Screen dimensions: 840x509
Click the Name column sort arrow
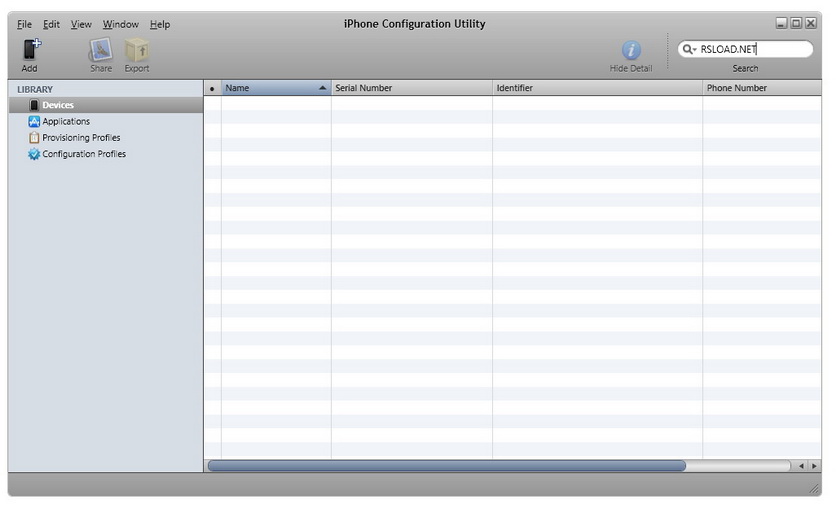point(322,88)
